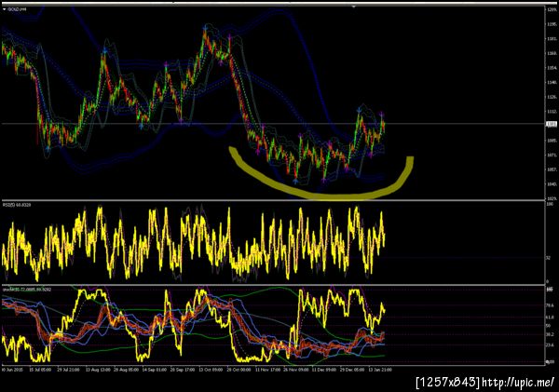Select the 1195 level on the price scale
The width and height of the screenshot is (559, 392).
coord(552,24)
